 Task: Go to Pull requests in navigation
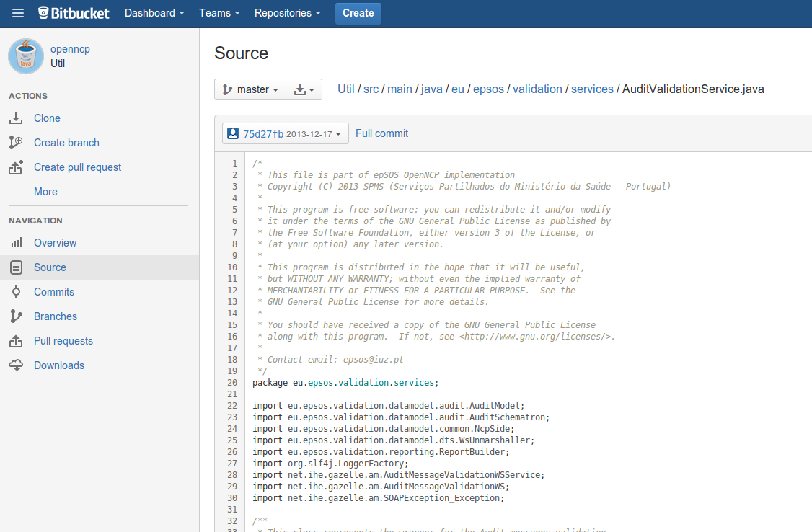[63, 341]
